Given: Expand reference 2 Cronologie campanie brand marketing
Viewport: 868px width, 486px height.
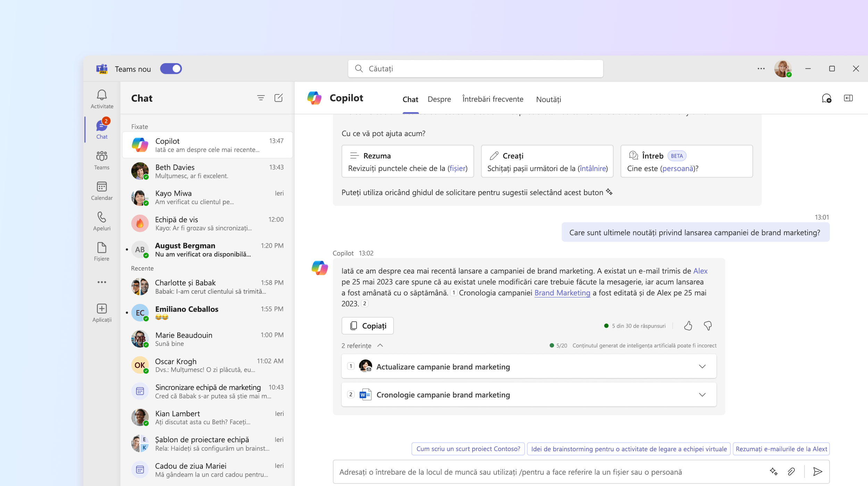Looking at the screenshot, I should 702,395.
